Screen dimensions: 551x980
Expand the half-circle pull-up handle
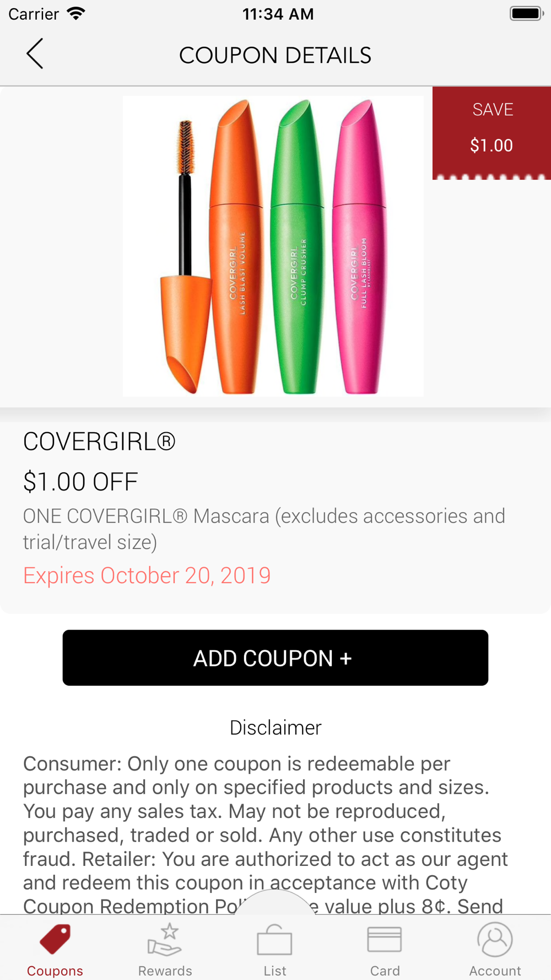(x=275, y=902)
